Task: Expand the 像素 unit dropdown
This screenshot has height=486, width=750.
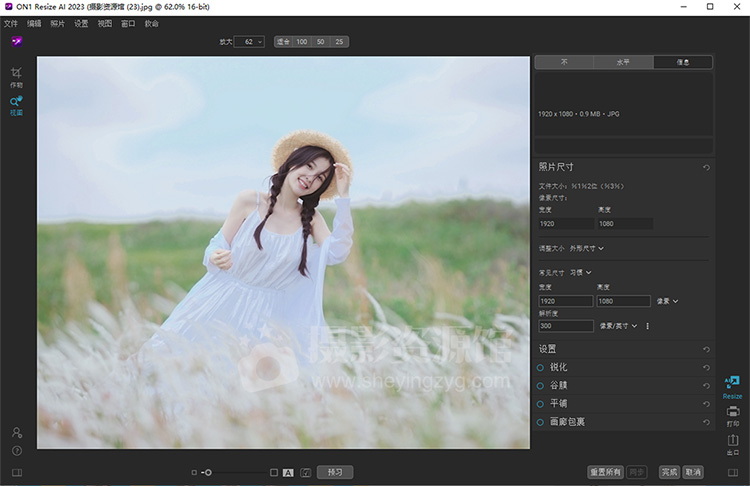Action: click(x=668, y=301)
